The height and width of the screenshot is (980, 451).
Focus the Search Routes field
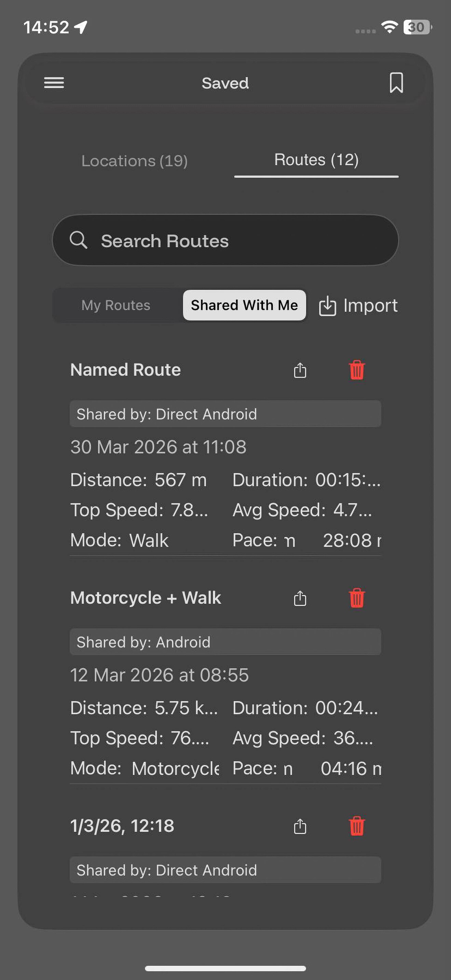[x=225, y=240]
